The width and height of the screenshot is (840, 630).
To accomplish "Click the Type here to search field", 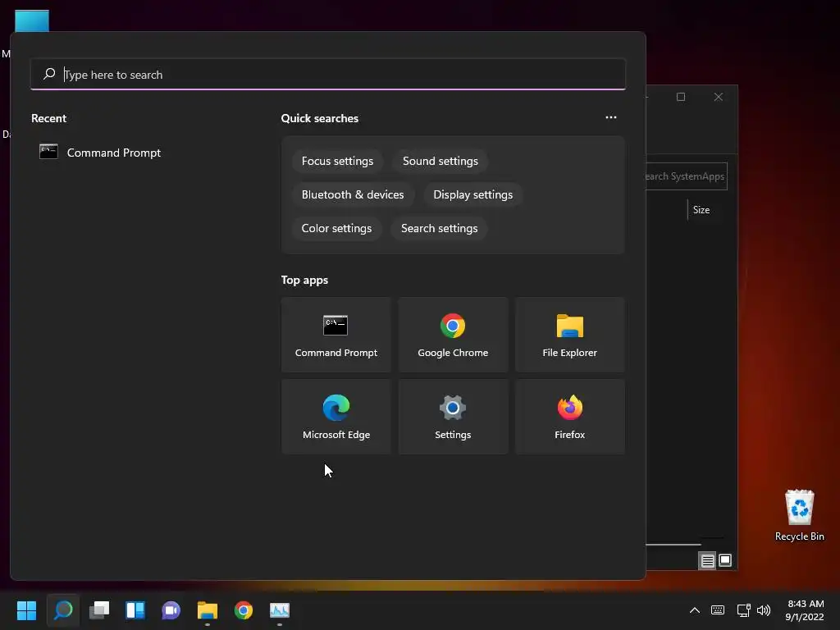I will pyautogui.click(x=328, y=75).
